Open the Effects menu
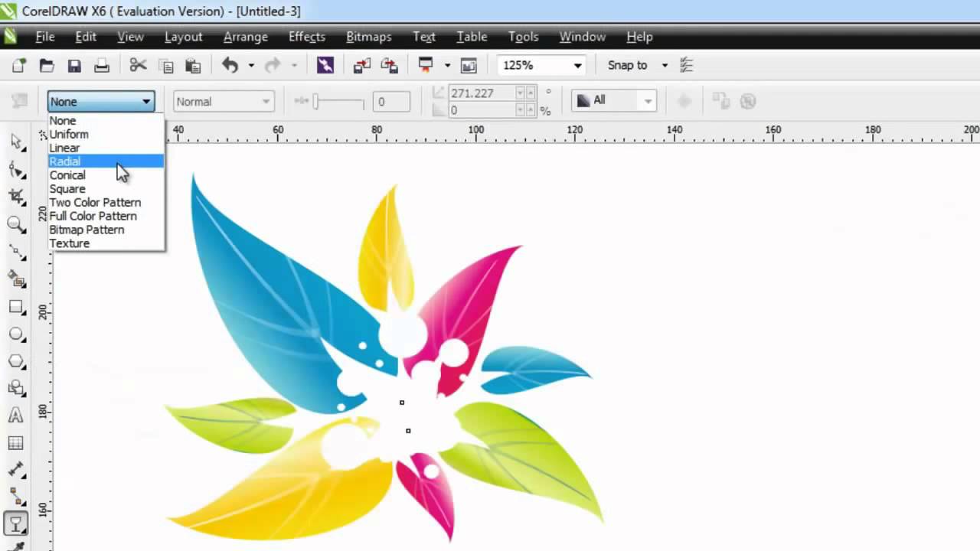The image size is (980, 551). point(307,37)
